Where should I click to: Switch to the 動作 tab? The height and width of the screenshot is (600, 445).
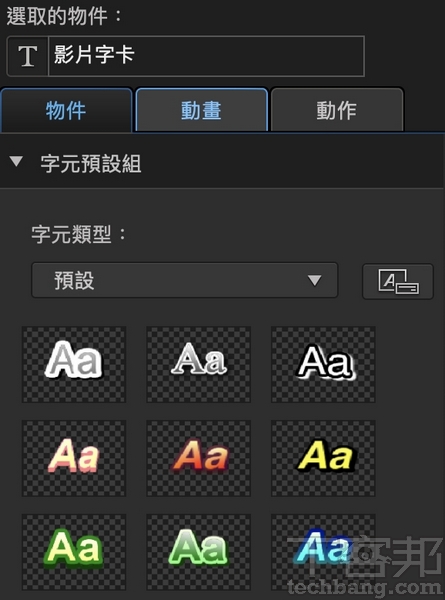[337, 110]
